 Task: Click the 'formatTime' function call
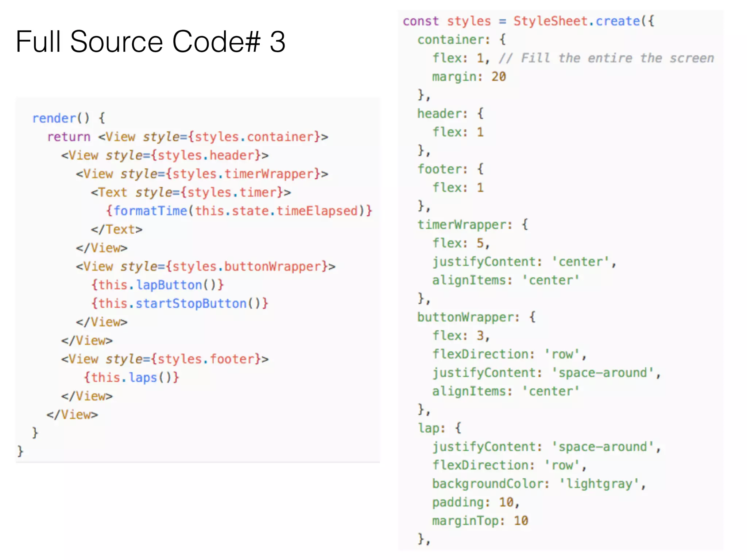click(150, 211)
